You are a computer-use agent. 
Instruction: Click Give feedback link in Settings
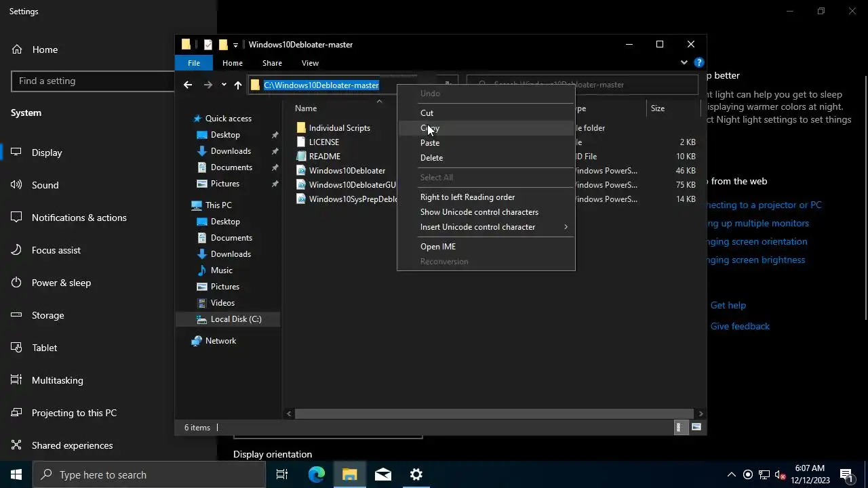(740, 327)
